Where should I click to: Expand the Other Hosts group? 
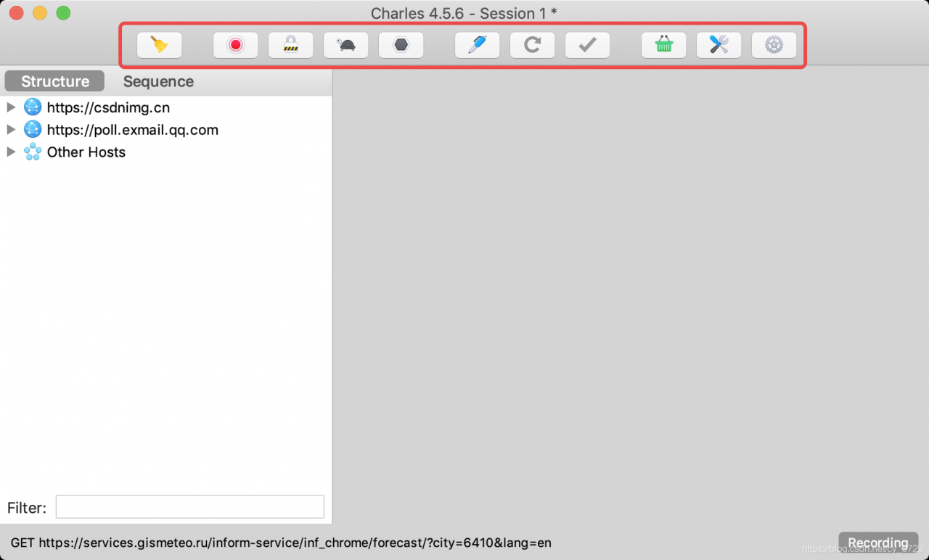click(11, 152)
